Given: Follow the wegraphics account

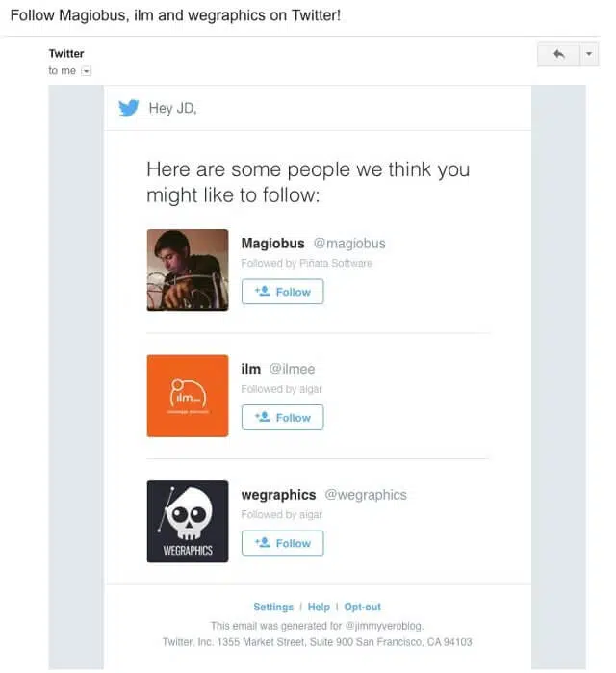Looking at the screenshot, I should coord(282,543).
